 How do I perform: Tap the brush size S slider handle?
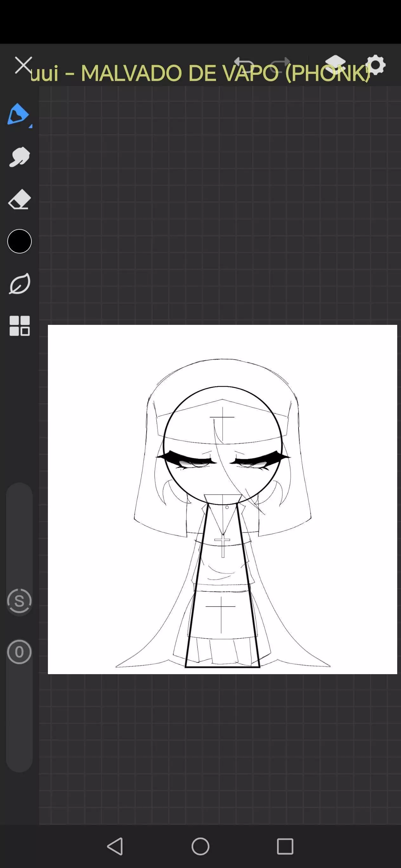pos(19,601)
